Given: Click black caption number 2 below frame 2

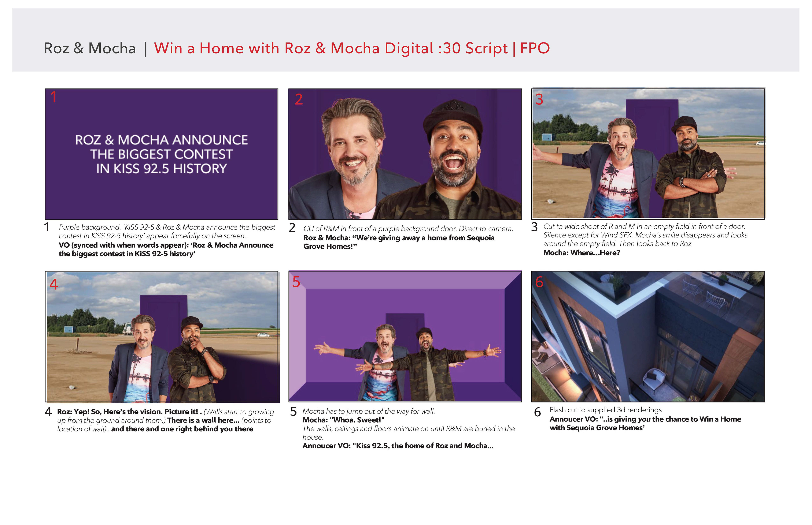Looking at the screenshot, I should pos(292,227).
